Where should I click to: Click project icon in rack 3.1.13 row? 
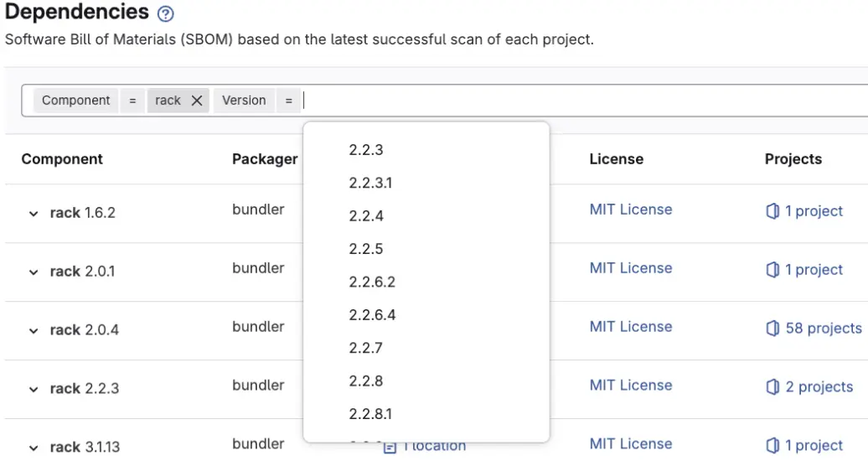772,446
